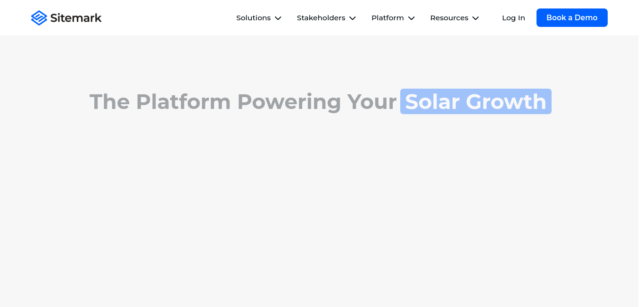Open the Platform item in the navbar
Image resolution: width=644 pixels, height=307 pixels.
coord(388,18)
